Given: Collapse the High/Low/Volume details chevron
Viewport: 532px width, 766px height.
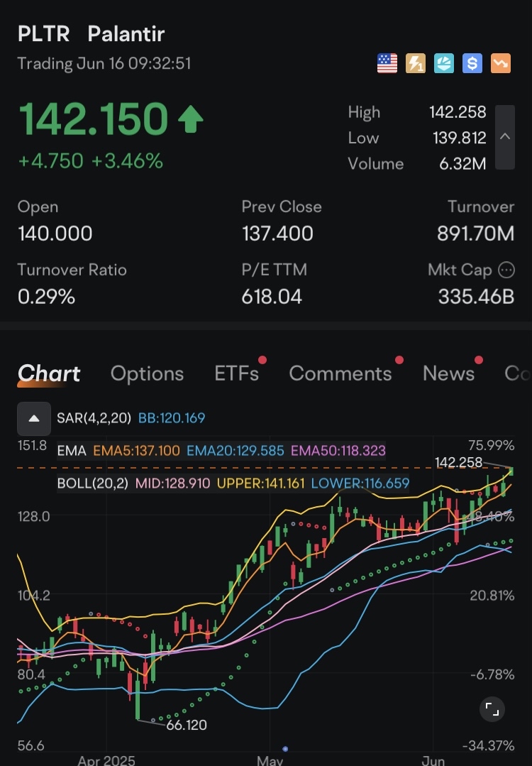Looking at the screenshot, I should 505,137.
